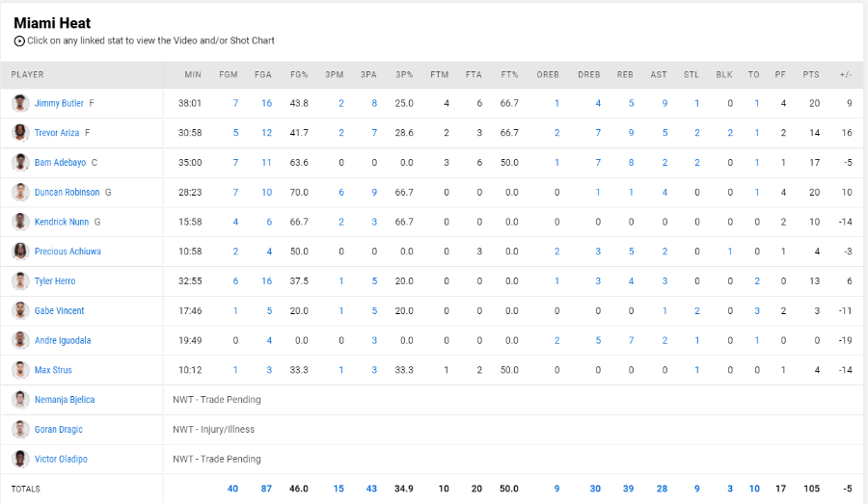
Task: View team total 10 turnovers
Action: [x=754, y=489]
